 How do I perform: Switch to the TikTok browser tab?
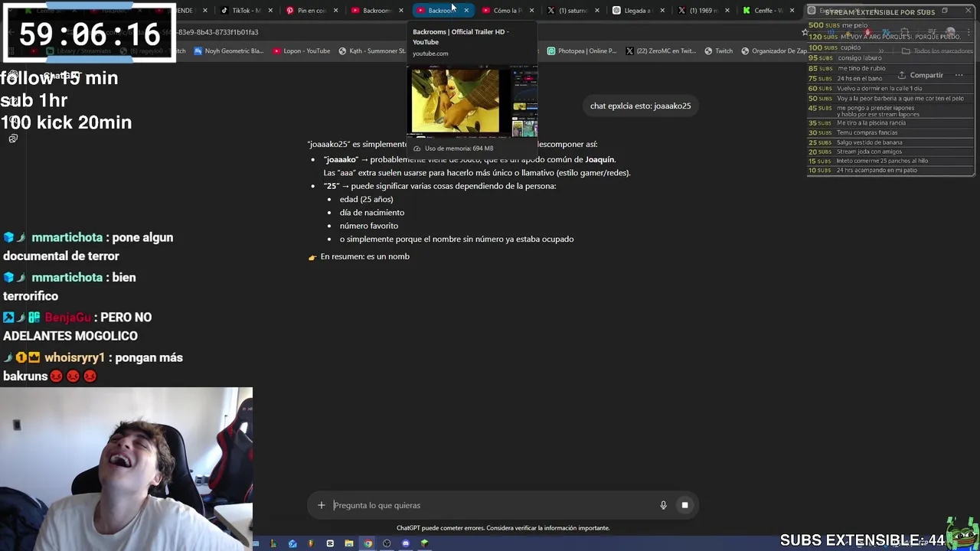(x=246, y=11)
